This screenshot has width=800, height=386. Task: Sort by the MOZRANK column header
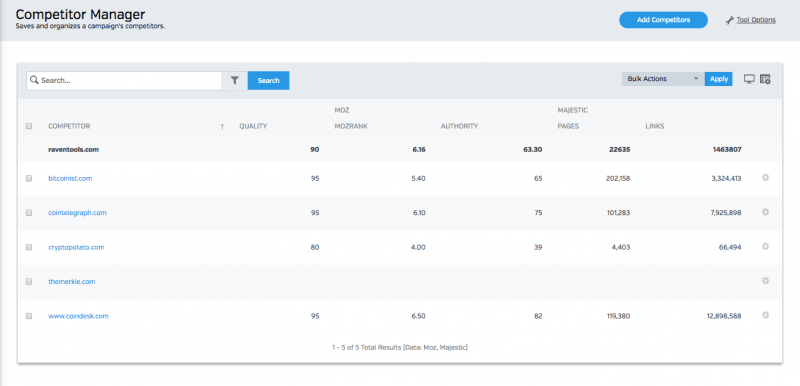point(351,126)
